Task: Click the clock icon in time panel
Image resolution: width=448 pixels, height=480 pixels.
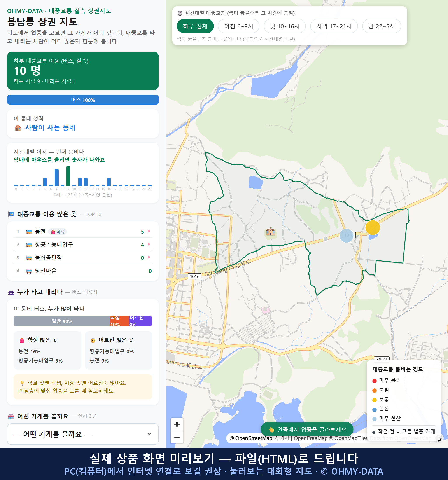Action: [x=180, y=13]
